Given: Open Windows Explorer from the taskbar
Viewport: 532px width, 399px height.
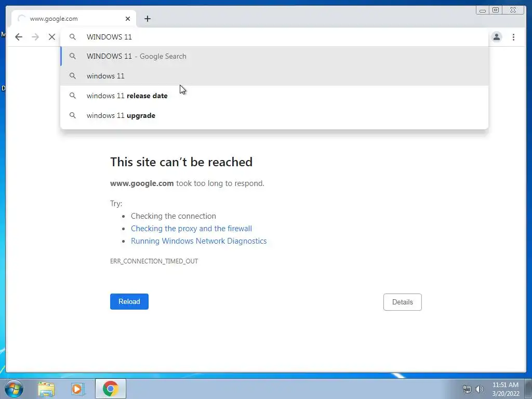Looking at the screenshot, I should point(46,389).
